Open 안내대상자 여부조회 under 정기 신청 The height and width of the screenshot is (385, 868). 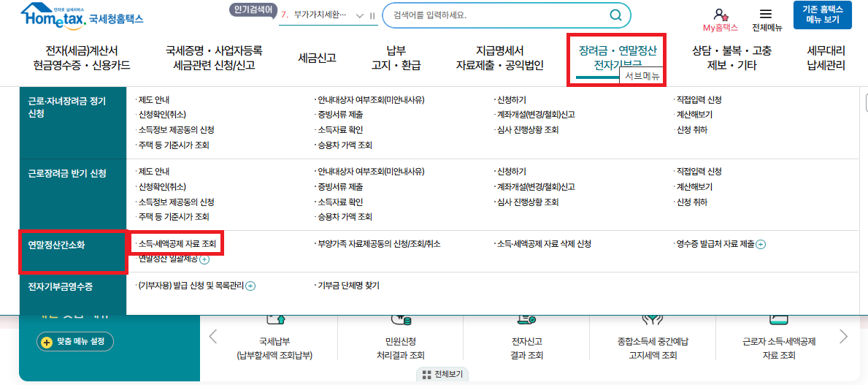(x=370, y=100)
